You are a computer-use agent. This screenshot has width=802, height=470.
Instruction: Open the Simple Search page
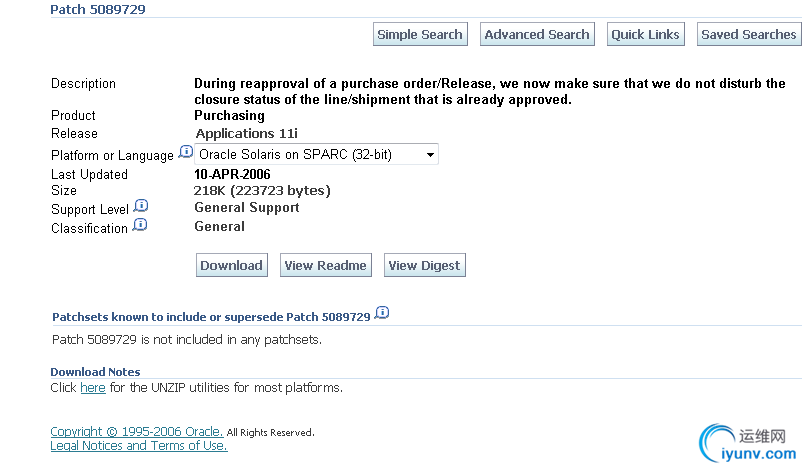(420, 34)
